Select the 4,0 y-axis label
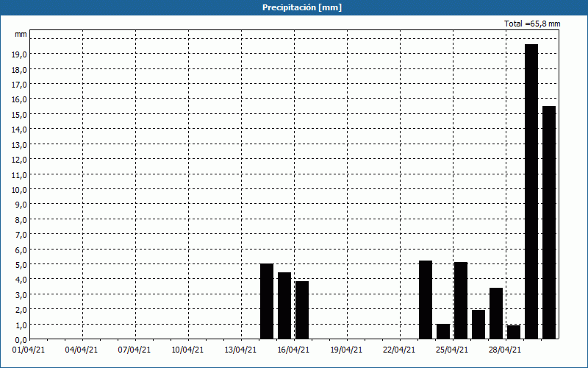The height and width of the screenshot is (368, 588). pyautogui.click(x=21, y=280)
